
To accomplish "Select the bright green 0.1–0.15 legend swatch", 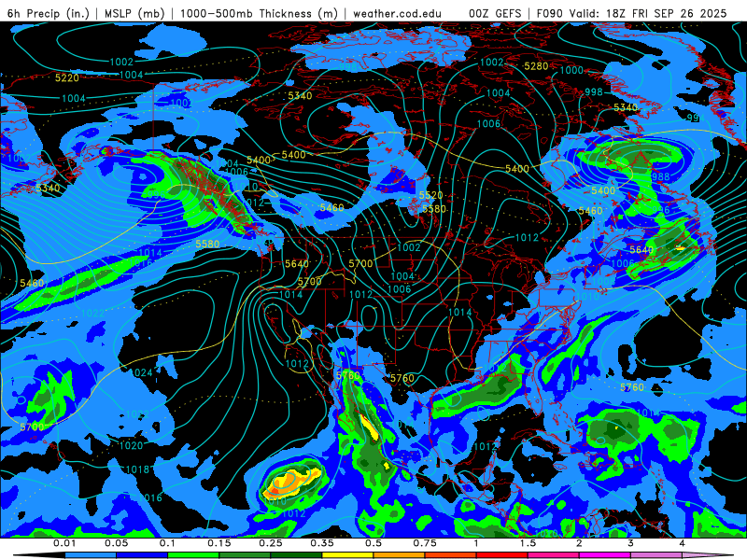I will click(193, 555).
